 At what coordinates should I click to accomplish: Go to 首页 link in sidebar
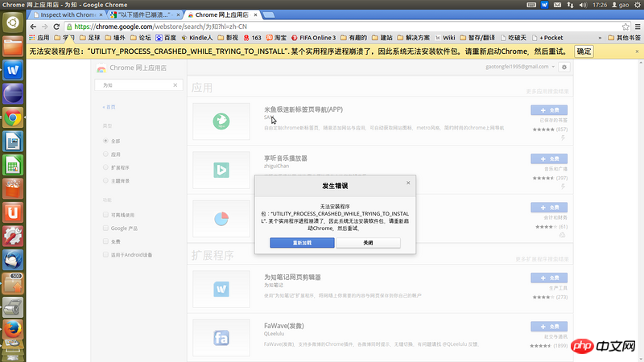(109, 107)
